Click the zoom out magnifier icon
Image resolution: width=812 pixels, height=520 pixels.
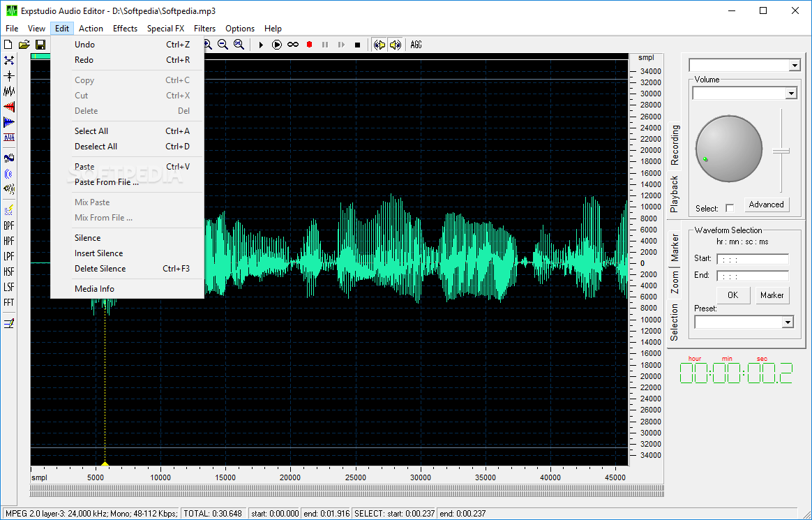tap(223, 45)
